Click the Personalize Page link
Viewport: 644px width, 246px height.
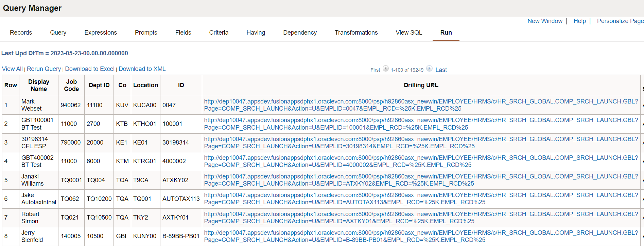pyautogui.click(x=620, y=21)
